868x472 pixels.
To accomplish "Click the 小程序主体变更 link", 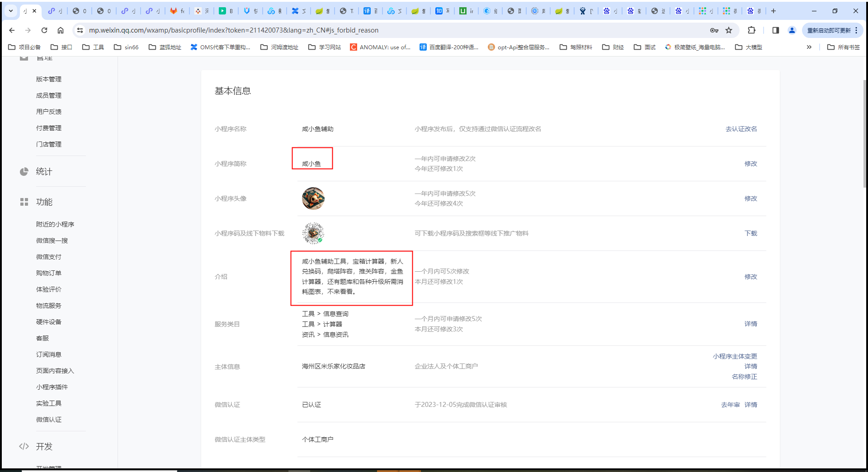I will tap(735, 356).
